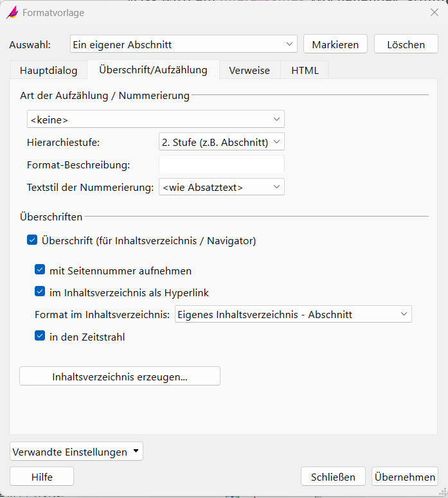Uncheck Überschrift für Inhaltsverzeichnis checkbox
448x498 pixels.
32,241
